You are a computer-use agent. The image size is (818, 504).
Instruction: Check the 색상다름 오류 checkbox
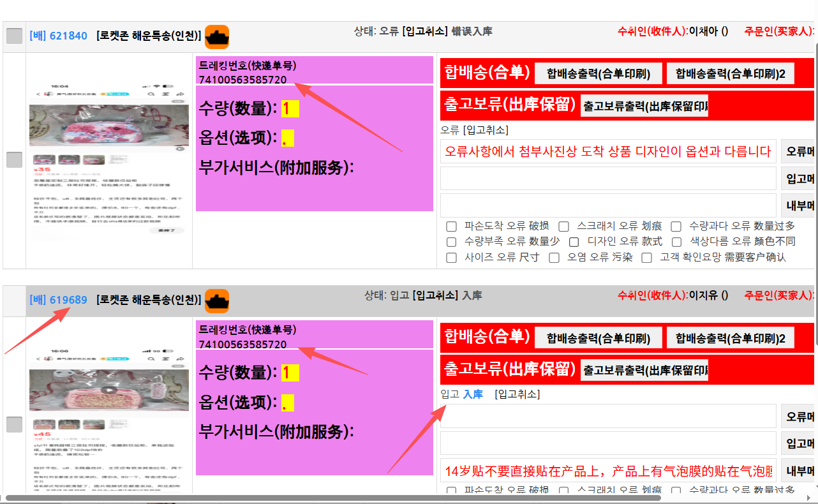(677, 242)
